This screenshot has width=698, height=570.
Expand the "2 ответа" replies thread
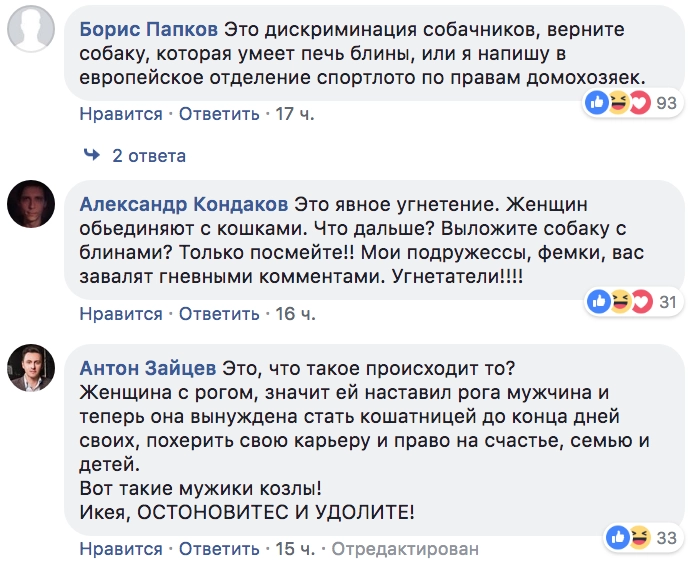click(149, 156)
